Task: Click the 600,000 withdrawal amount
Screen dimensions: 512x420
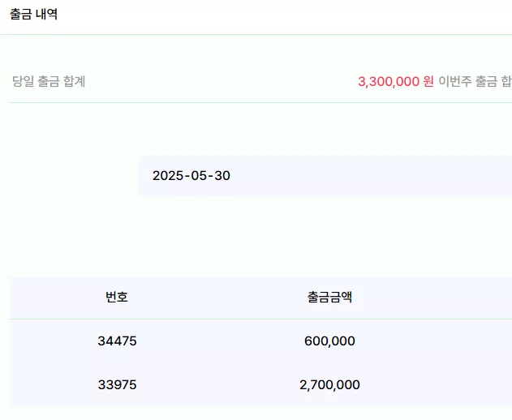Action: 329,341
